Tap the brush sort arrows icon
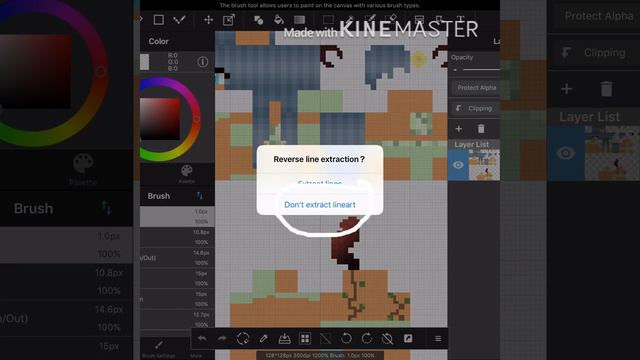 200,196
